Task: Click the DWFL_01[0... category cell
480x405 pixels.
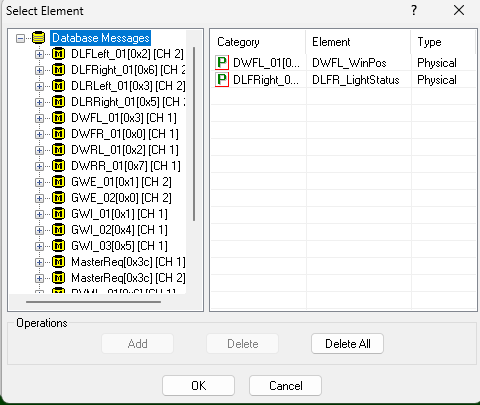Action: (266, 63)
